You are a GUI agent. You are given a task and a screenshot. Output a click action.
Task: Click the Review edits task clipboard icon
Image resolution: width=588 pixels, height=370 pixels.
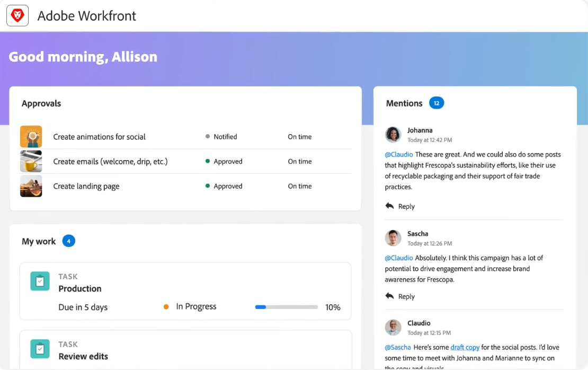click(x=40, y=349)
